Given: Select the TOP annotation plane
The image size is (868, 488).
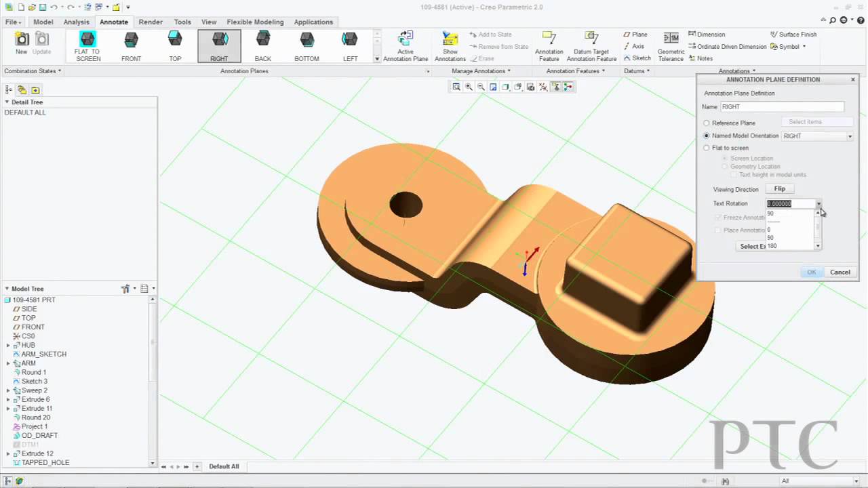Looking at the screenshot, I should coord(175,46).
